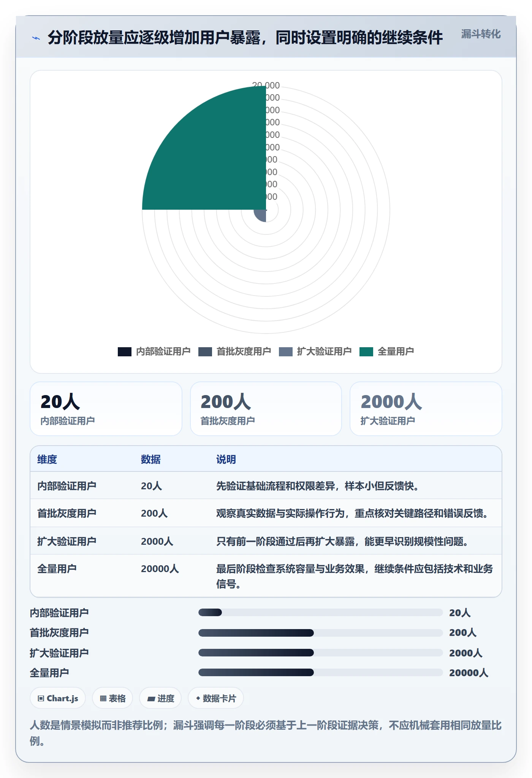Select the 200人 data card
This screenshot has width=532, height=778.
tap(266, 409)
